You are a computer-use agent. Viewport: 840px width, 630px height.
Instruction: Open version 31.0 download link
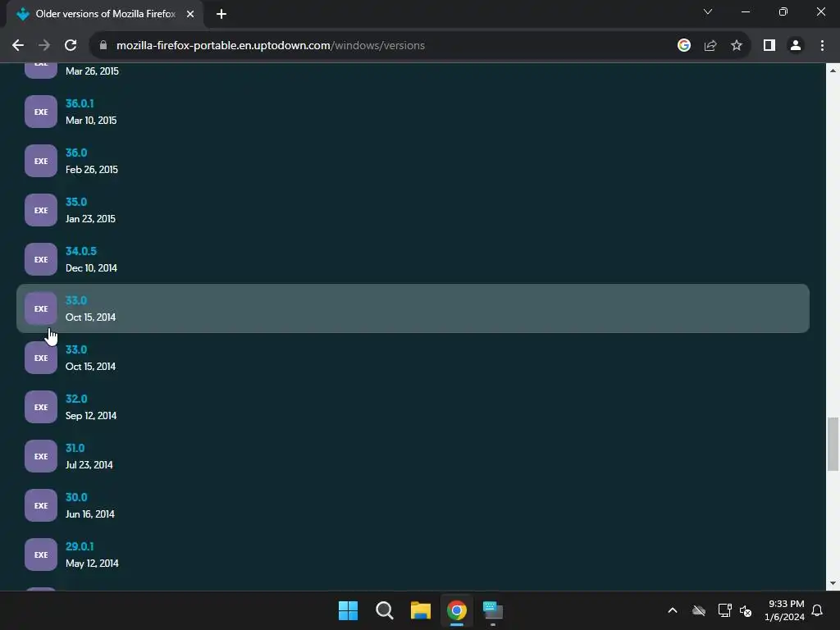tap(75, 448)
